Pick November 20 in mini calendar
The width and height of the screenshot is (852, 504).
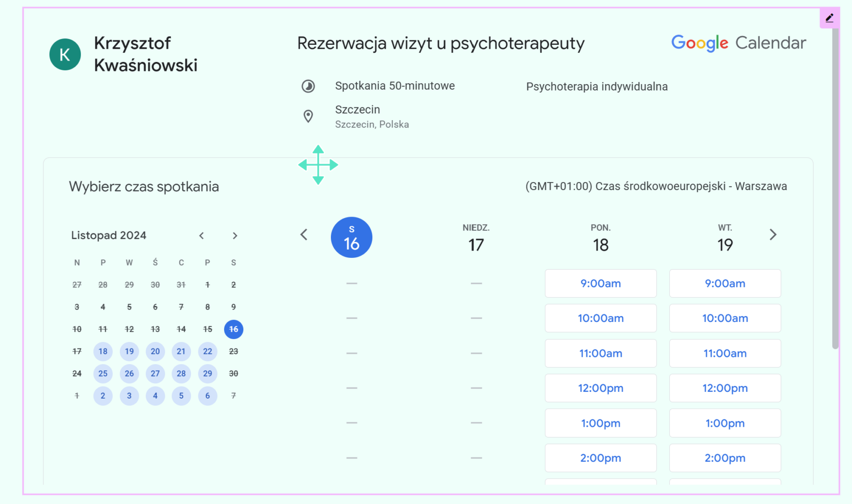point(155,351)
